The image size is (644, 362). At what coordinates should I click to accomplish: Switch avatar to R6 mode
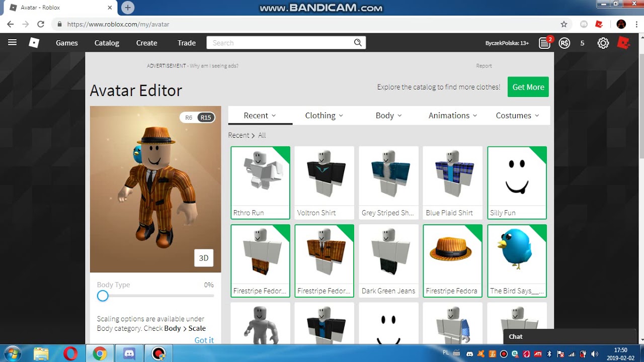click(x=189, y=118)
